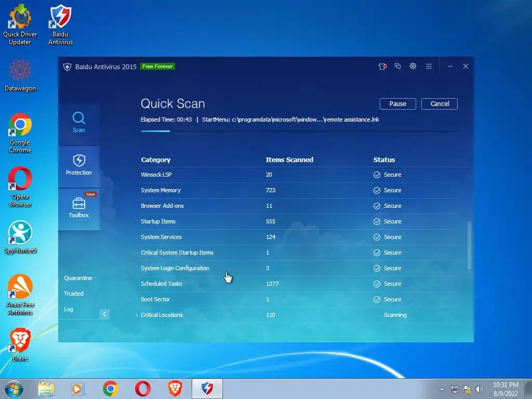The image size is (532, 399).
Task: Minimize the Baidu Antivirus window
Action: pyautogui.click(x=450, y=66)
